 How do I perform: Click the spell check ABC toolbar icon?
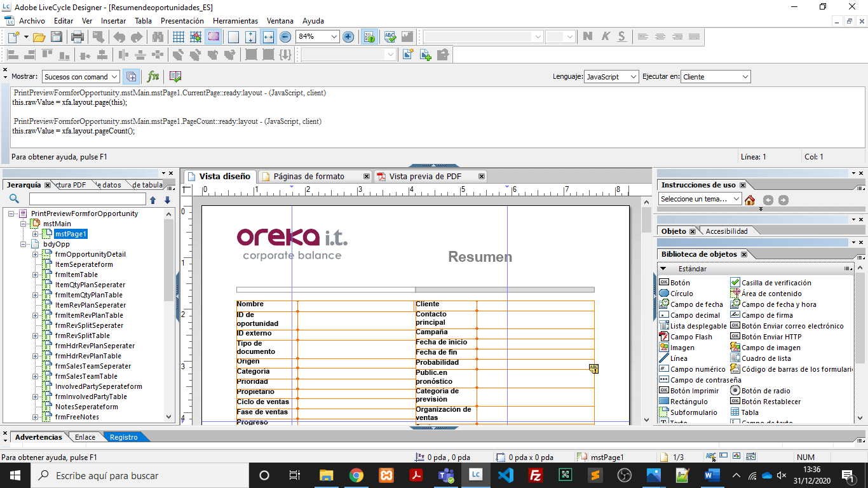(x=390, y=37)
